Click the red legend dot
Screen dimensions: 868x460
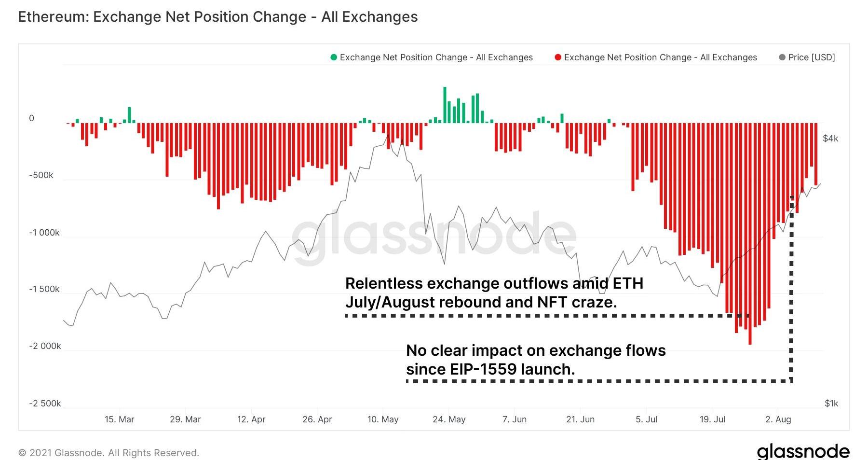click(x=558, y=57)
